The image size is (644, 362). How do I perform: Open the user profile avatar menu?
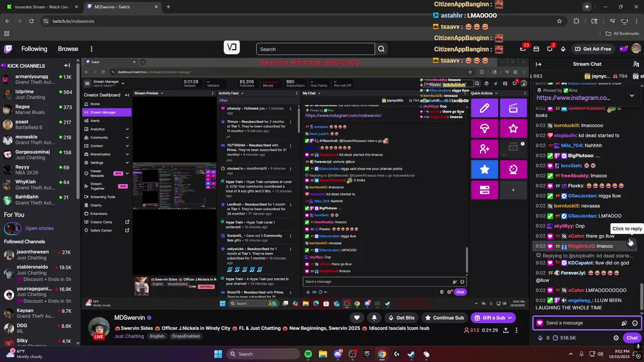click(636, 49)
